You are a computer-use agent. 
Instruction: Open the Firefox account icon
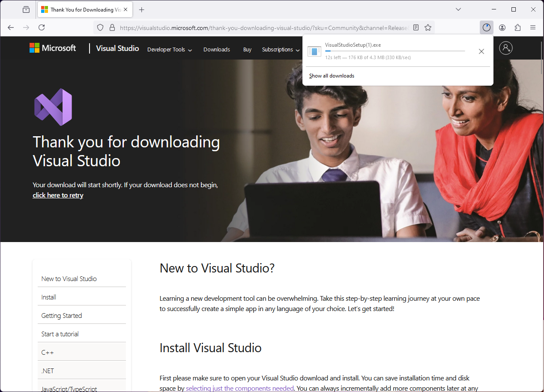click(502, 27)
